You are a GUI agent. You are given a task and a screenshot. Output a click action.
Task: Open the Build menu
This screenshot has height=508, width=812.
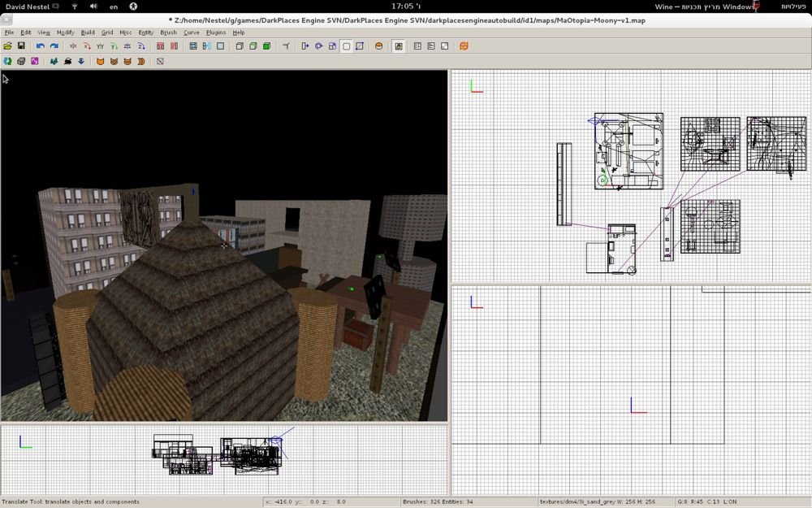coord(88,33)
